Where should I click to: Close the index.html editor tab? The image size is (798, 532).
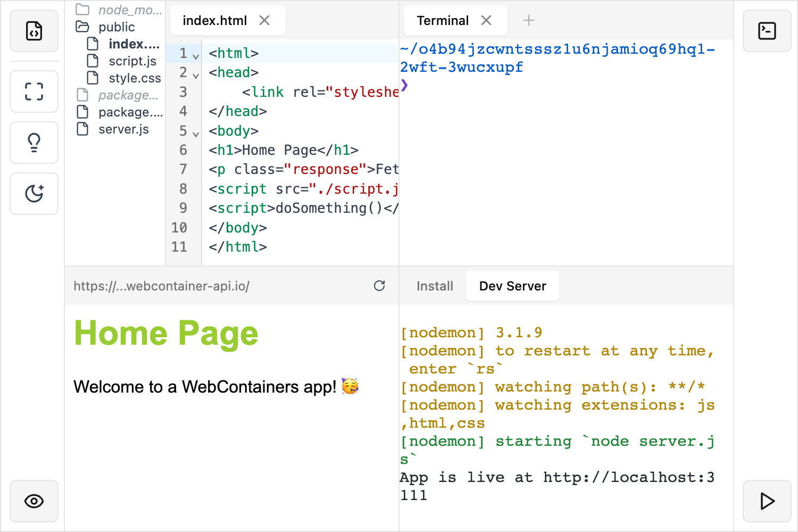point(264,20)
